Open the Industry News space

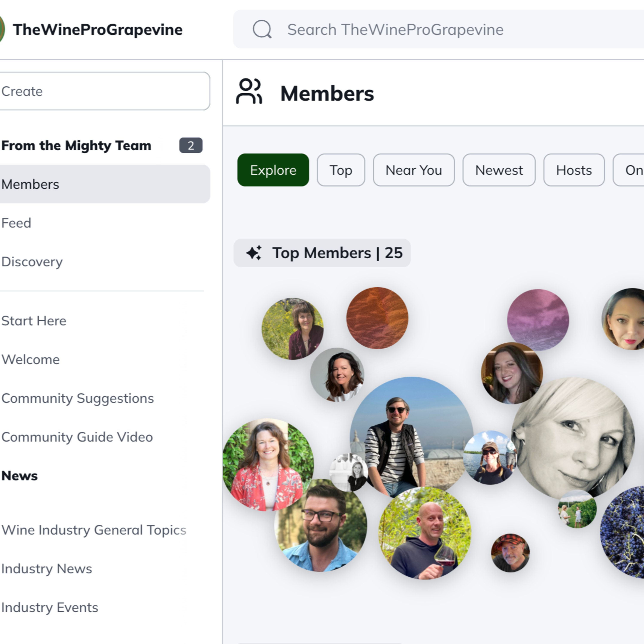tap(47, 569)
